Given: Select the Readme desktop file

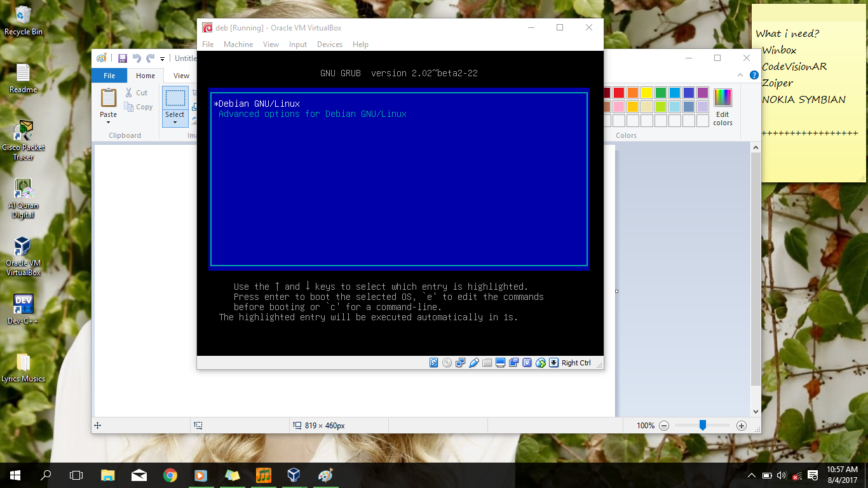Looking at the screenshot, I should (23, 78).
